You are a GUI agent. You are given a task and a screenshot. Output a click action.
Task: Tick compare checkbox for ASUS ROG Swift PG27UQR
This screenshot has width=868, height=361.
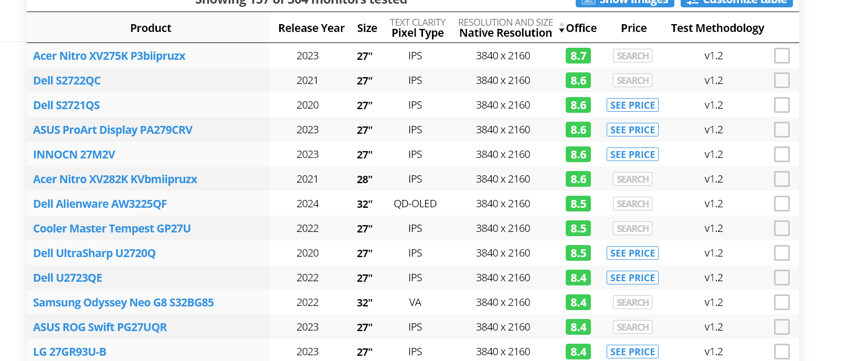click(782, 327)
